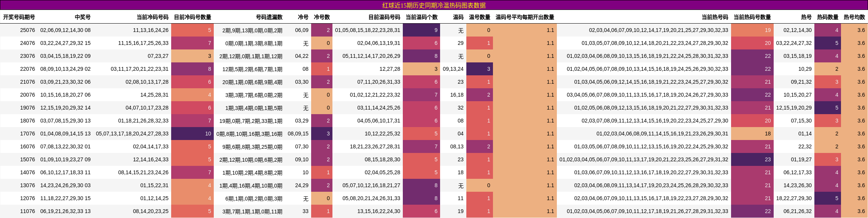Select 热号 cell 06,21,26,32
868x218 pixels.
point(797,211)
